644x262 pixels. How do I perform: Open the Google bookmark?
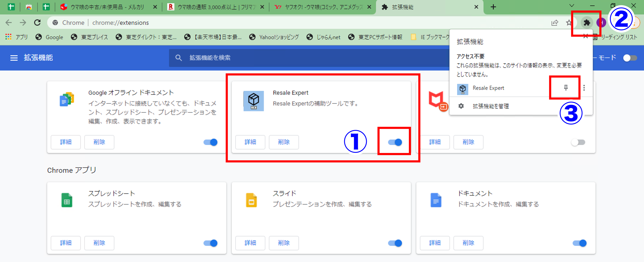[x=49, y=37]
